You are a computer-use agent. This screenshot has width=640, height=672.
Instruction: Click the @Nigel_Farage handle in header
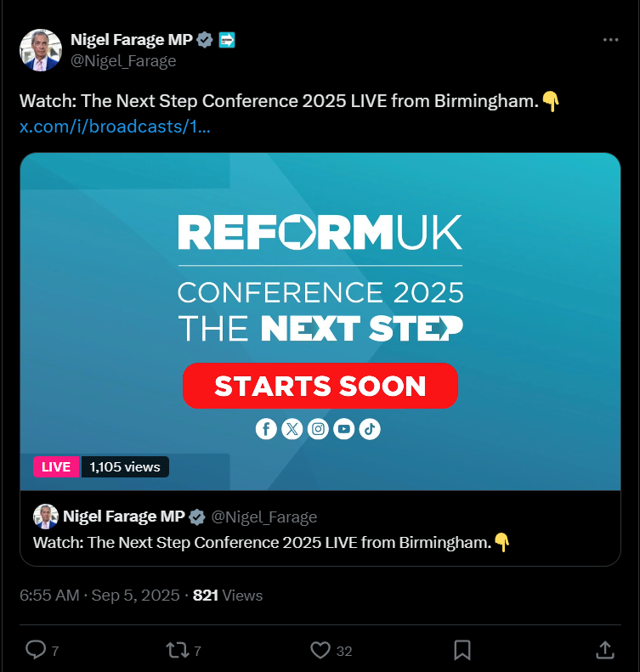tap(123, 61)
